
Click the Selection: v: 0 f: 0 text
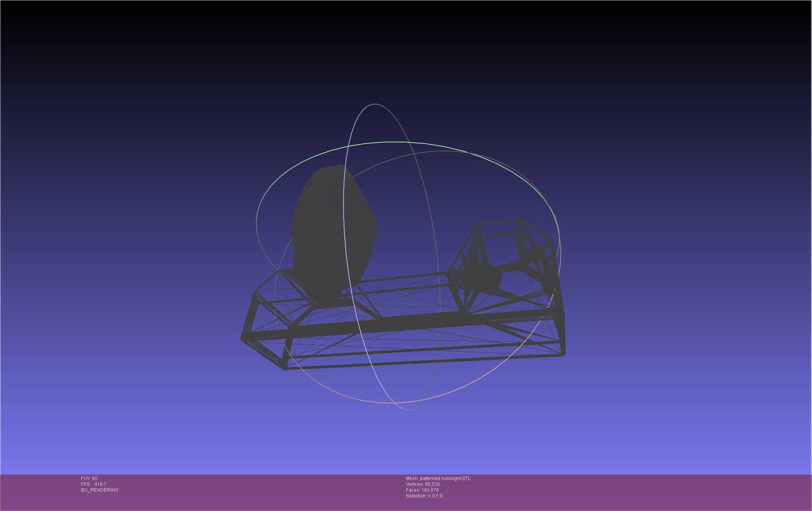(424, 496)
